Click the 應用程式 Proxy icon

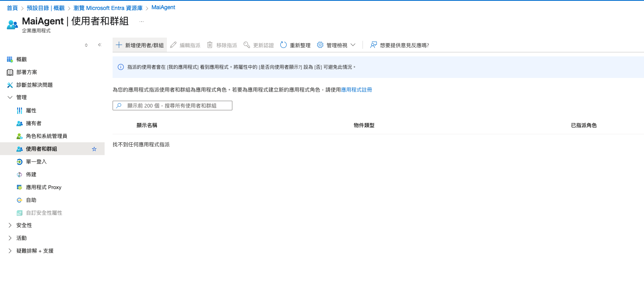(20, 187)
